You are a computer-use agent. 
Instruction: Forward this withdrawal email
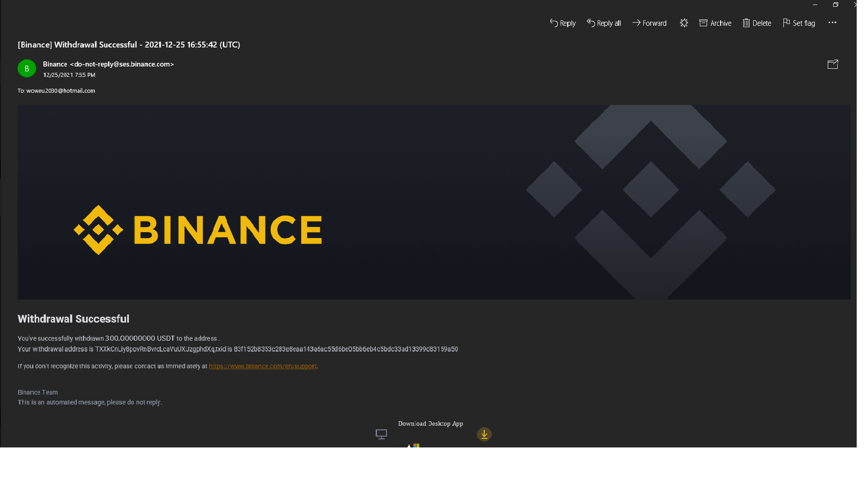click(649, 23)
